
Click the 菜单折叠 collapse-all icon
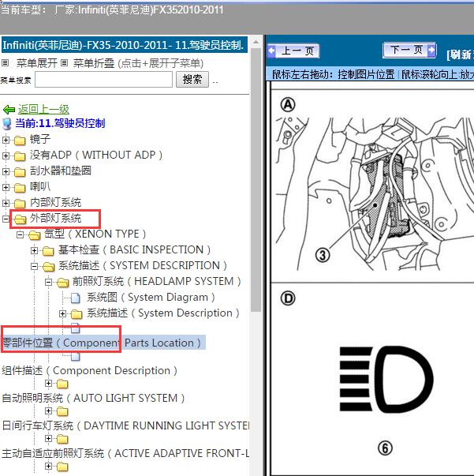[x=64, y=63]
